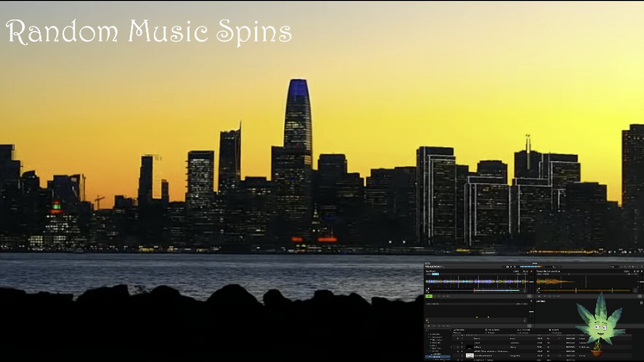The height and width of the screenshot is (362, 644).
Task: Jump within deck A's track overview stripe
Action: (x=475, y=291)
